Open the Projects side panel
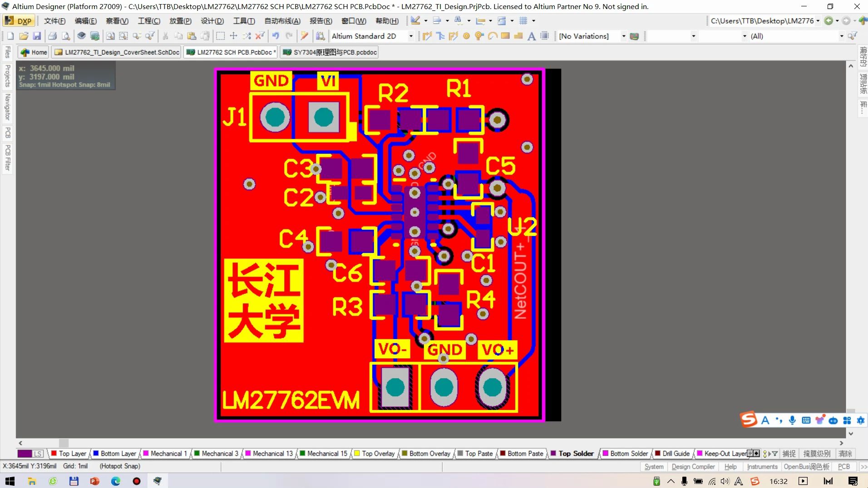The image size is (868, 488). (7, 76)
